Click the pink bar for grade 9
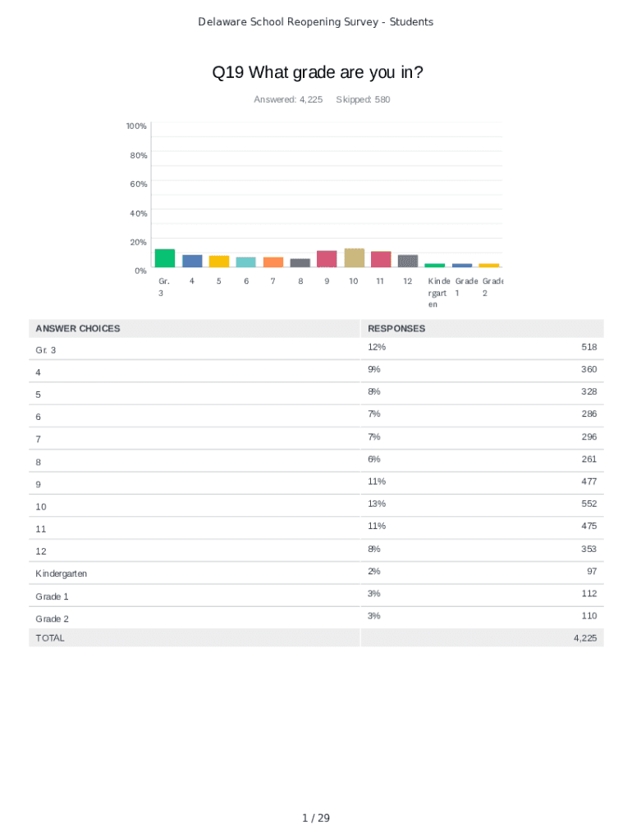632x840 pixels. point(327,258)
